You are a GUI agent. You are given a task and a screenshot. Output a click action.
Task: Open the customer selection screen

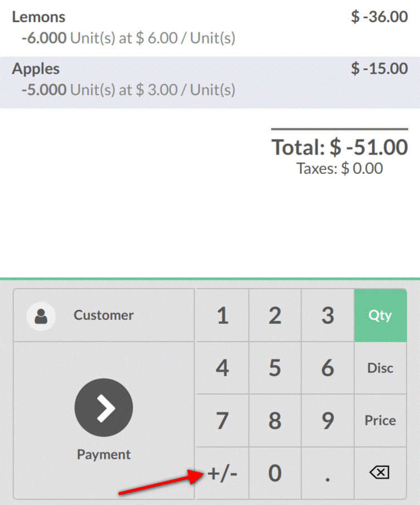103,315
